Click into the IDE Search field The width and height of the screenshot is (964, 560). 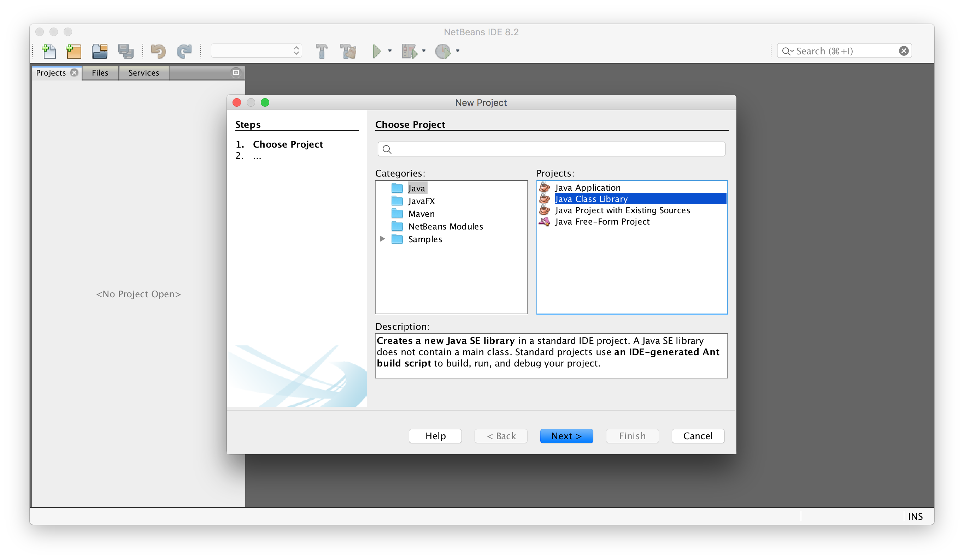844,51
